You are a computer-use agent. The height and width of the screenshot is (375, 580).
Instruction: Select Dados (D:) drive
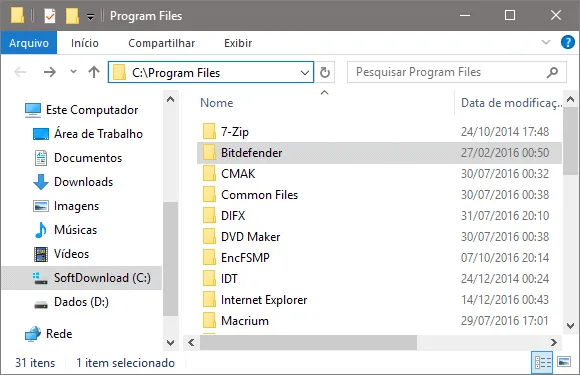pyautogui.click(x=71, y=302)
